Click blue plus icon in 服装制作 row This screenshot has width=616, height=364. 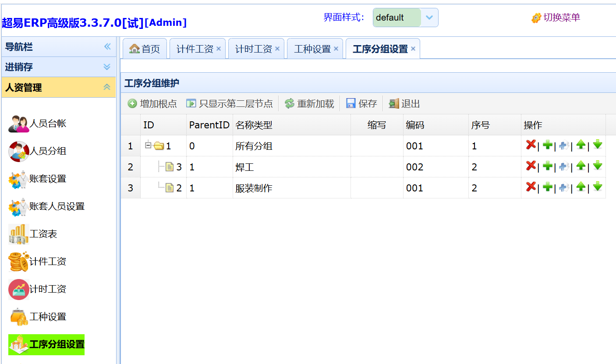tap(564, 187)
